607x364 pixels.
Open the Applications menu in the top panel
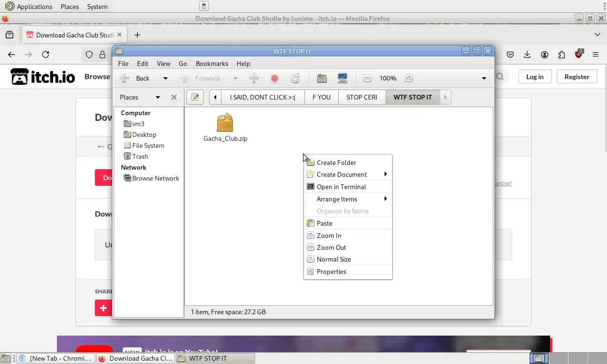tap(28, 7)
